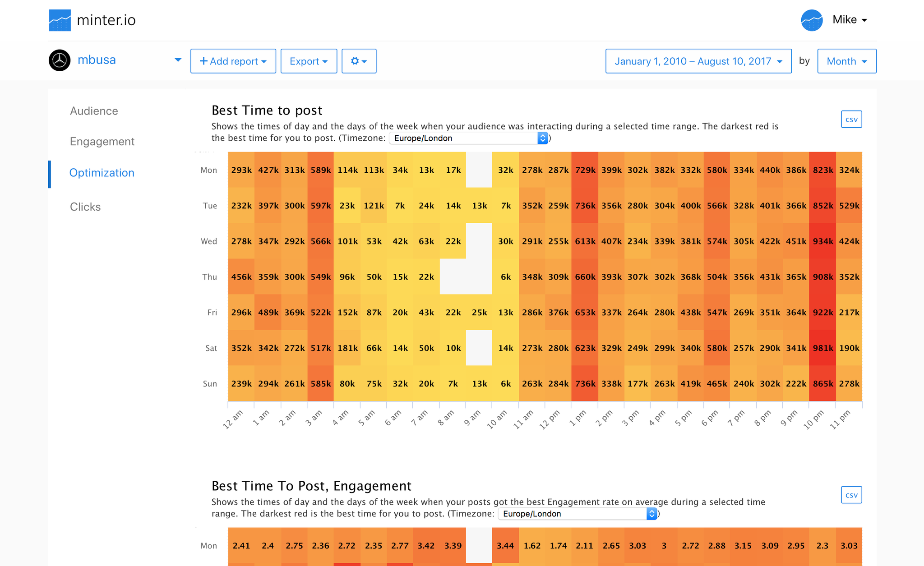The image size is (924, 566).
Task: Open the date range selector
Action: click(698, 61)
